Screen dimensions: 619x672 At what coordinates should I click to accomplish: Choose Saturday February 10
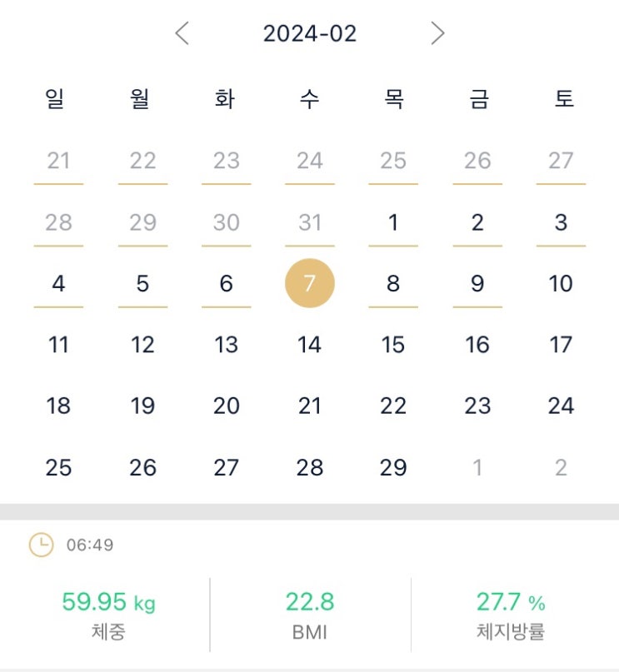tap(561, 283)
